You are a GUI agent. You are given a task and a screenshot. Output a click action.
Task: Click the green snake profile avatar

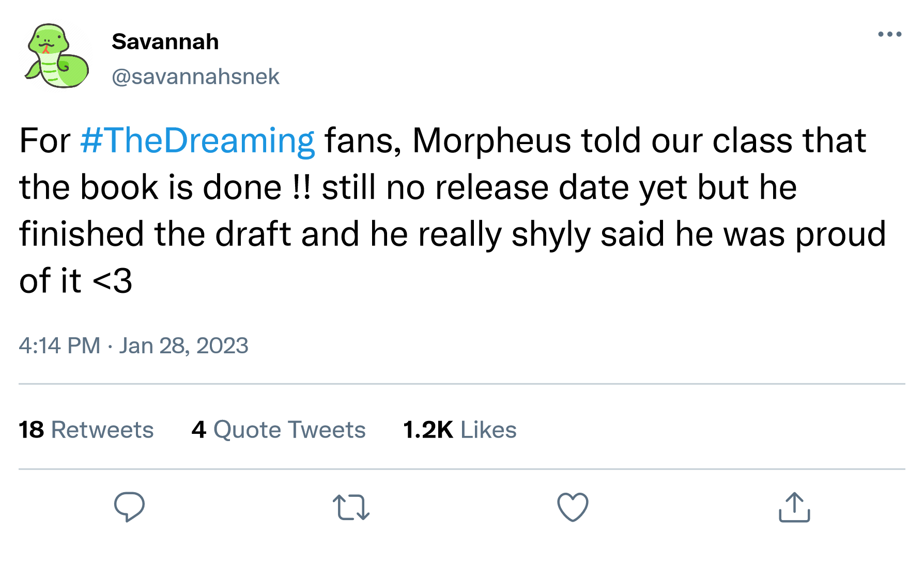[57, 56]
